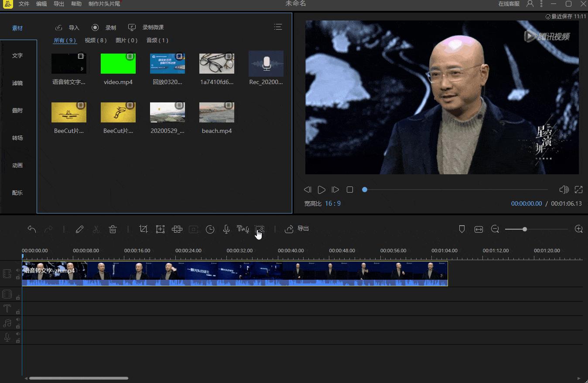This screenshot has width=588, height=383.
Task: Switch to the 音频(1) media tab
Action: 157,40
